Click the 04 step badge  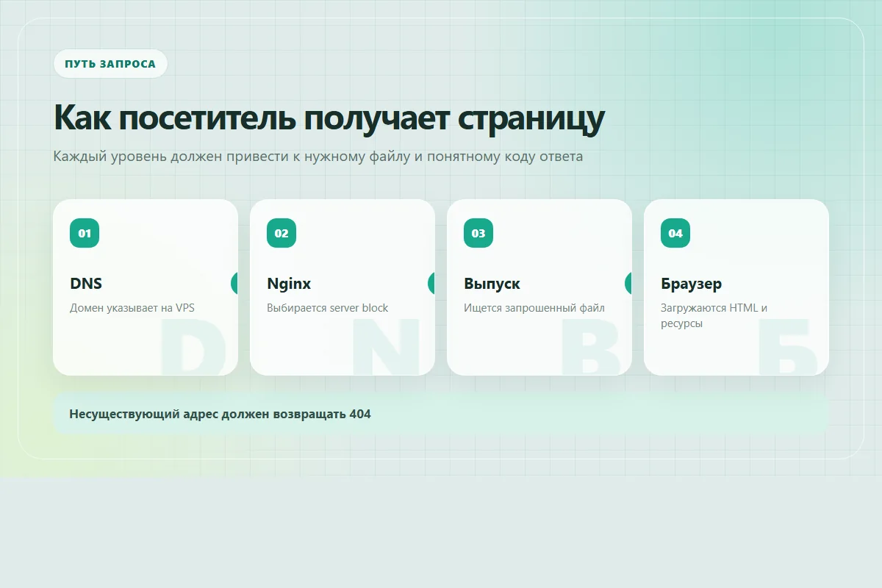(675, 233)
